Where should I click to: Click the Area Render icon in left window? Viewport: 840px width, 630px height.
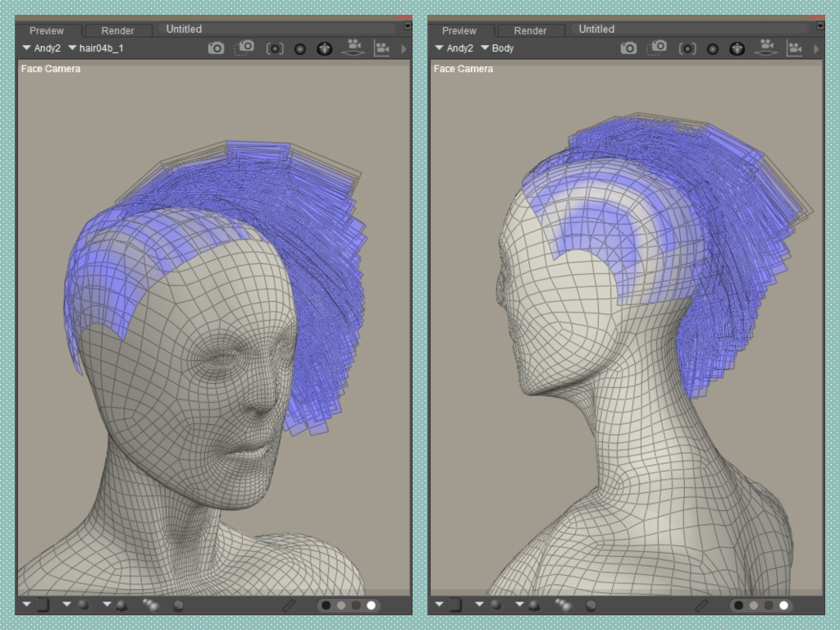(244, 48)
